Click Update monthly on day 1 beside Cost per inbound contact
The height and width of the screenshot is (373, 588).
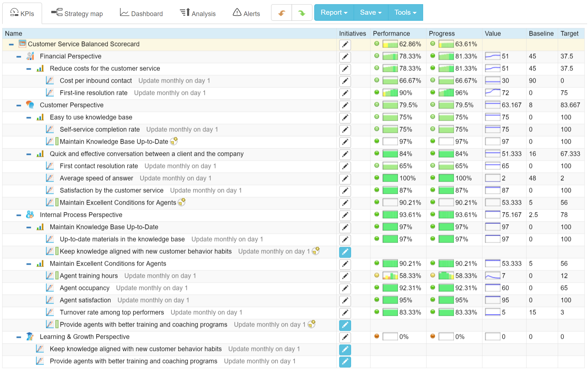pos(174,80)
